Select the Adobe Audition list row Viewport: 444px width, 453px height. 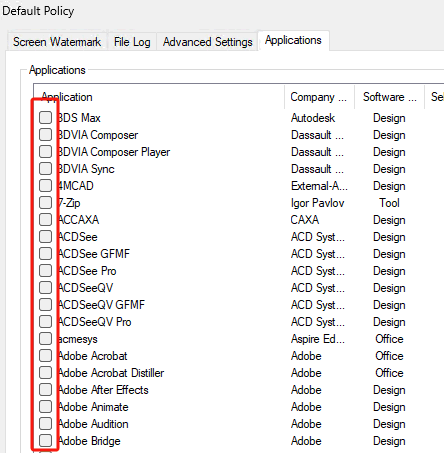point(238,424)
